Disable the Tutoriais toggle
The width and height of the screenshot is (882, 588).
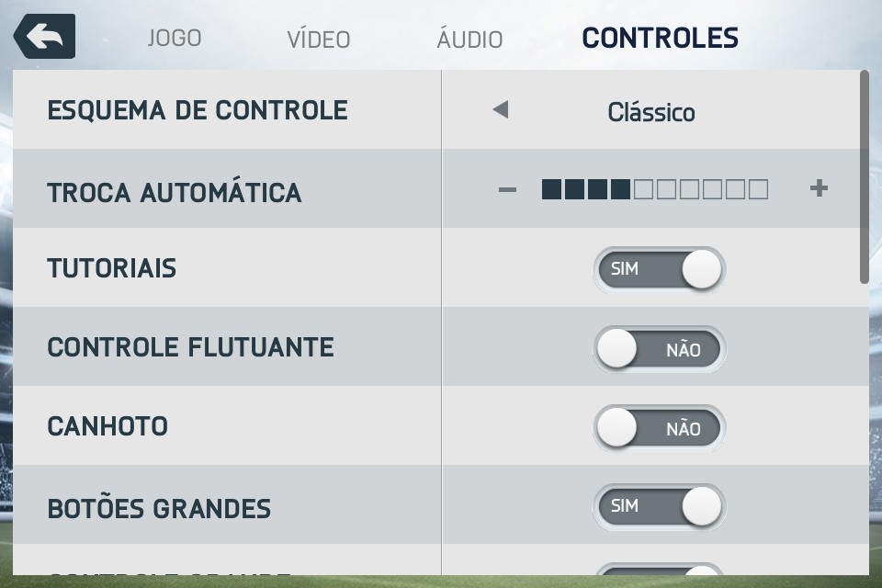[659, 270]
